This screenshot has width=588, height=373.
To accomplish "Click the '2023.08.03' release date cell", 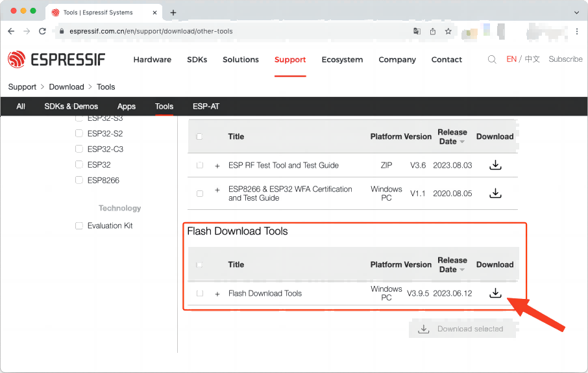I will tap(452, 165).
